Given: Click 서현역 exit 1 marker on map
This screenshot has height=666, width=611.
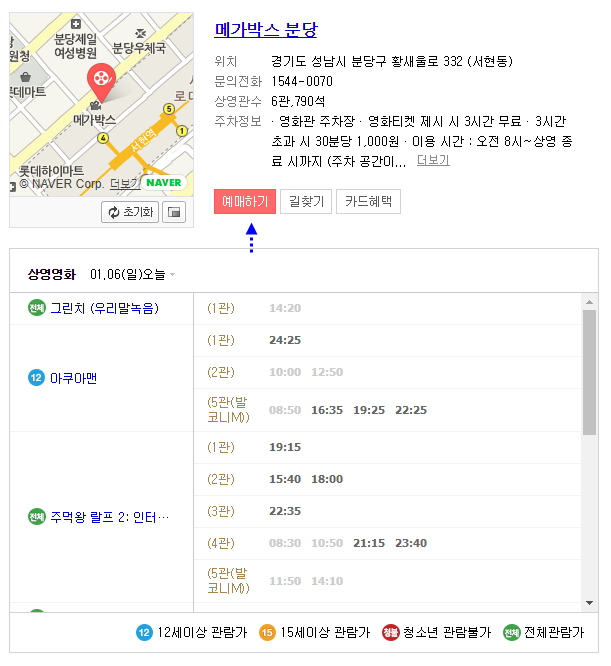Looking at the screenshot, I should click(x=182, y=131).
